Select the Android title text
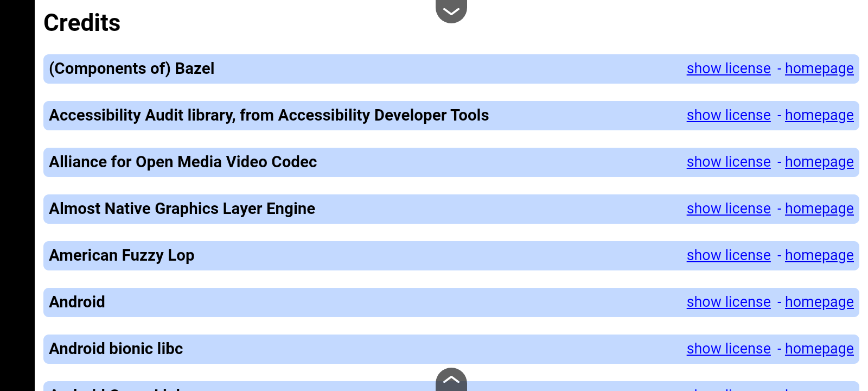This screenshot has height=391, width=868. tap(77, 302)
